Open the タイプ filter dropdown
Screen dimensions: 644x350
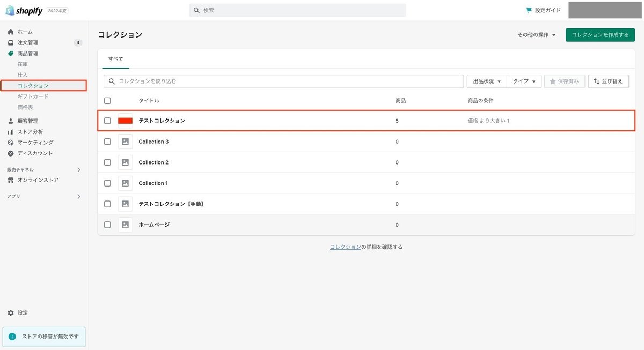[524, 81]
